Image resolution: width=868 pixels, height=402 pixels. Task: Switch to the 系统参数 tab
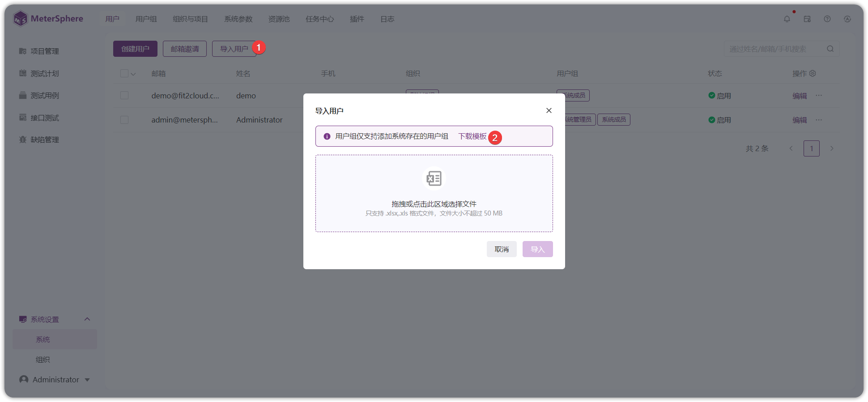(x=238, y=19)
